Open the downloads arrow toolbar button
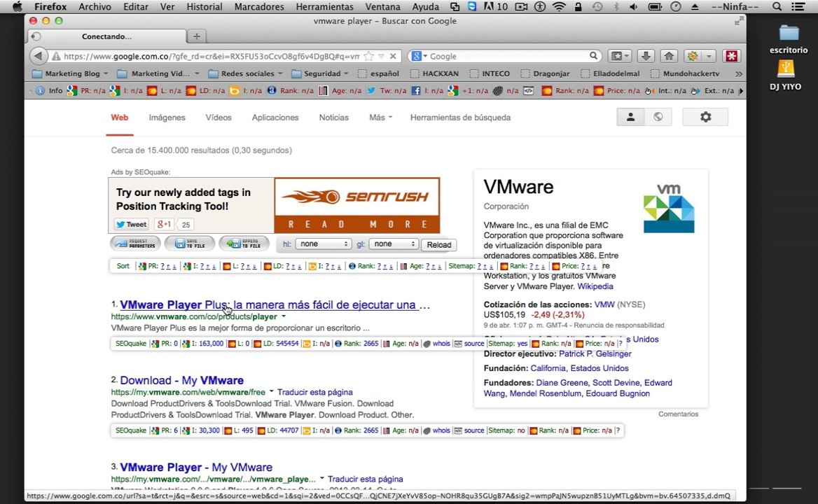Screen dimensions: 818x504 click(646, 56)
